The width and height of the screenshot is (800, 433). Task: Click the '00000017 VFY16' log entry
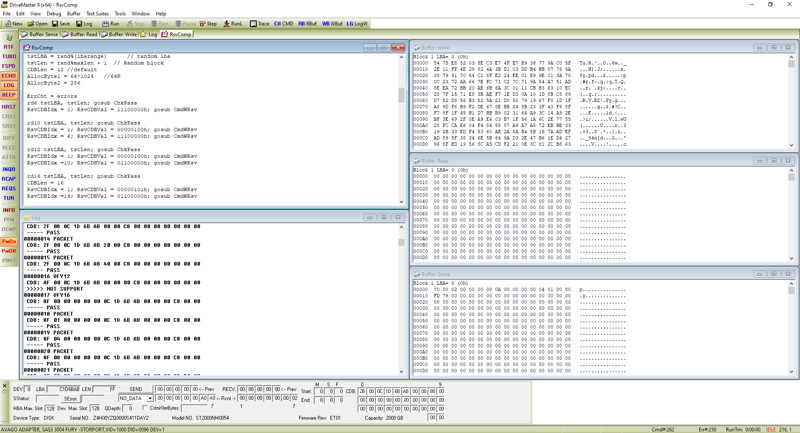(47, 295)
